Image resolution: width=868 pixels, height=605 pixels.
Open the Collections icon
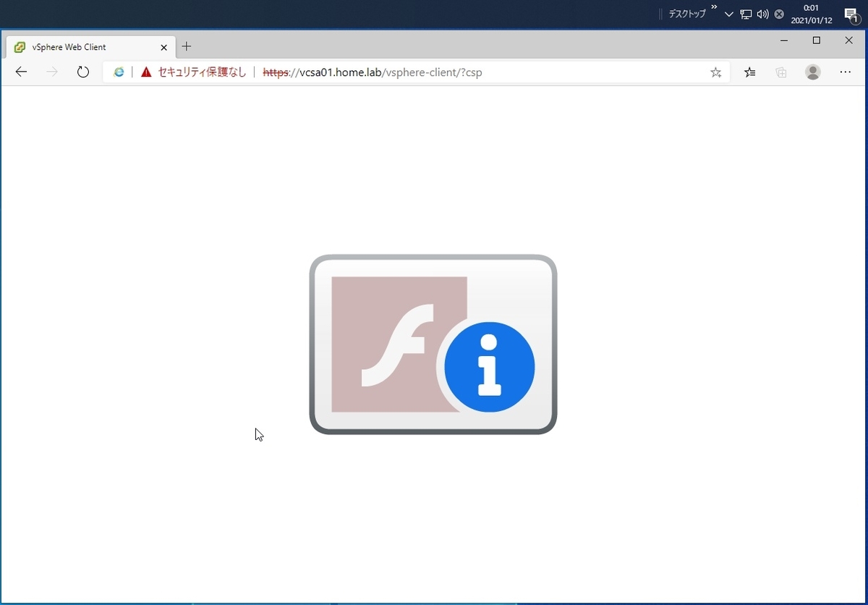pos(781,72)
